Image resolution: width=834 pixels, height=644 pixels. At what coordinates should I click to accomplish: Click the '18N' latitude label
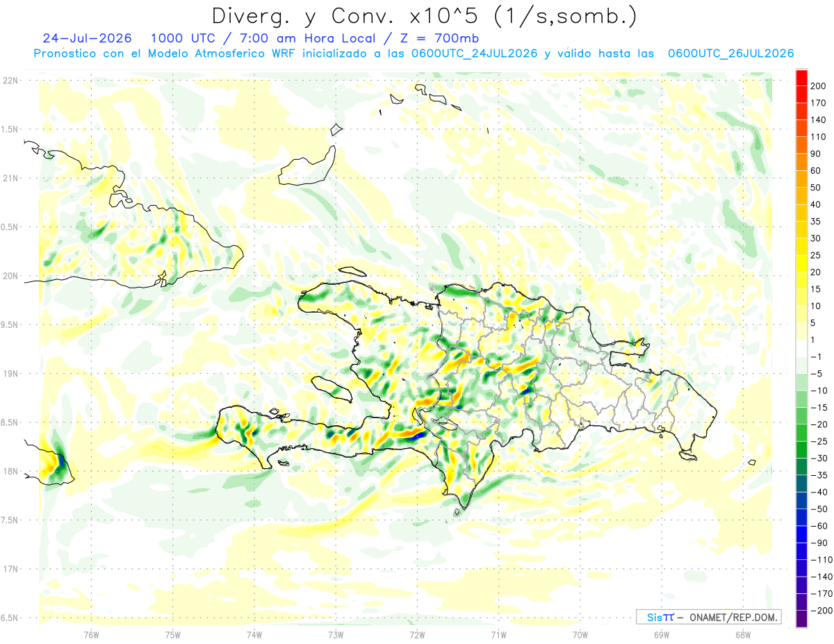(x=10, y=471)
